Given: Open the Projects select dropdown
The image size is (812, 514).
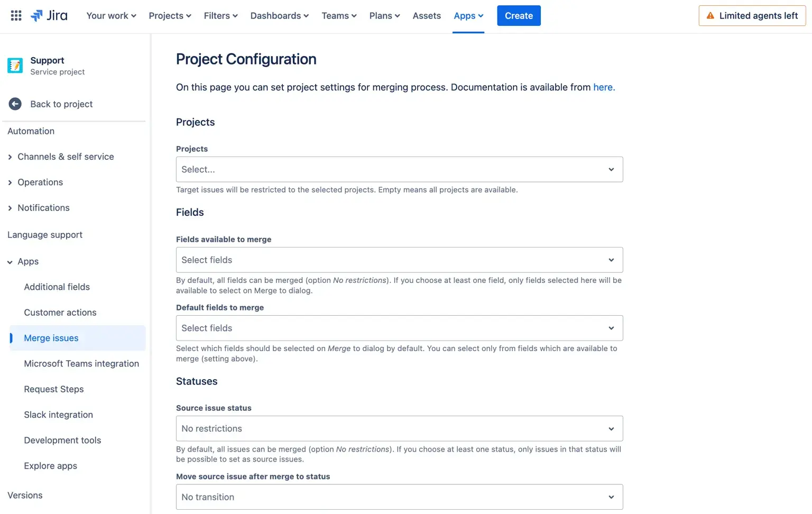Looking at the screenshot, I should (x=399, y=170).
